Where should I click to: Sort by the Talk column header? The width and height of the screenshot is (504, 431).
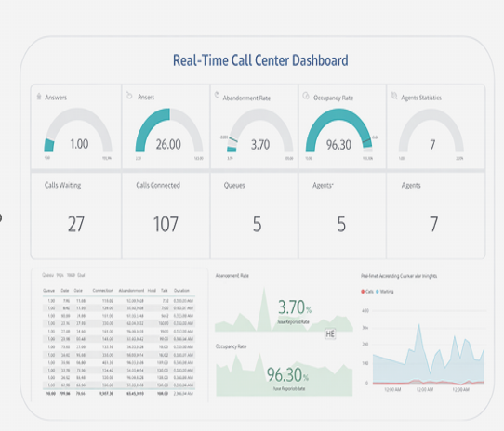coord(165,291)
